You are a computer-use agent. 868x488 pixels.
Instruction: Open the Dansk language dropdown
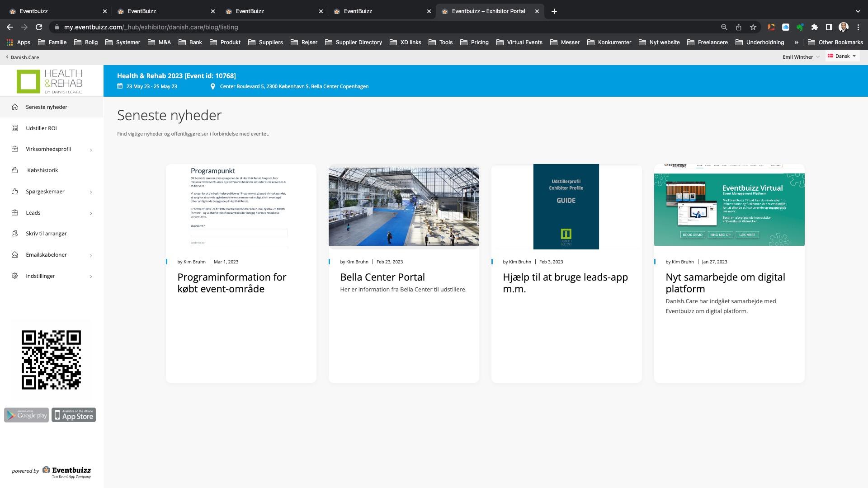pyautogui.click(x=842, y=56)
